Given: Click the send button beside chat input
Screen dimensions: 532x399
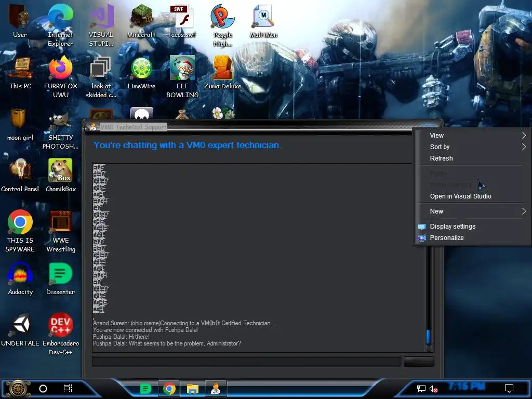Looking at the screenshot, I should coord(419,362).
